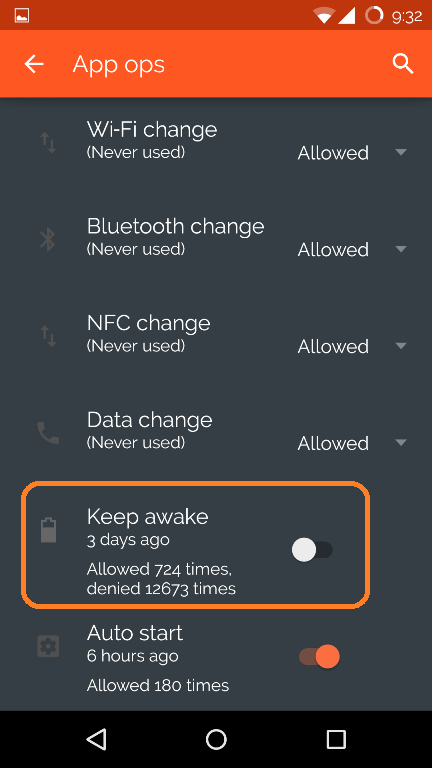Image resolution: width=432 pixels, height=768 pixels.
Task: Tap Android back triangle navigation button
Action: (x=96, y=739)
